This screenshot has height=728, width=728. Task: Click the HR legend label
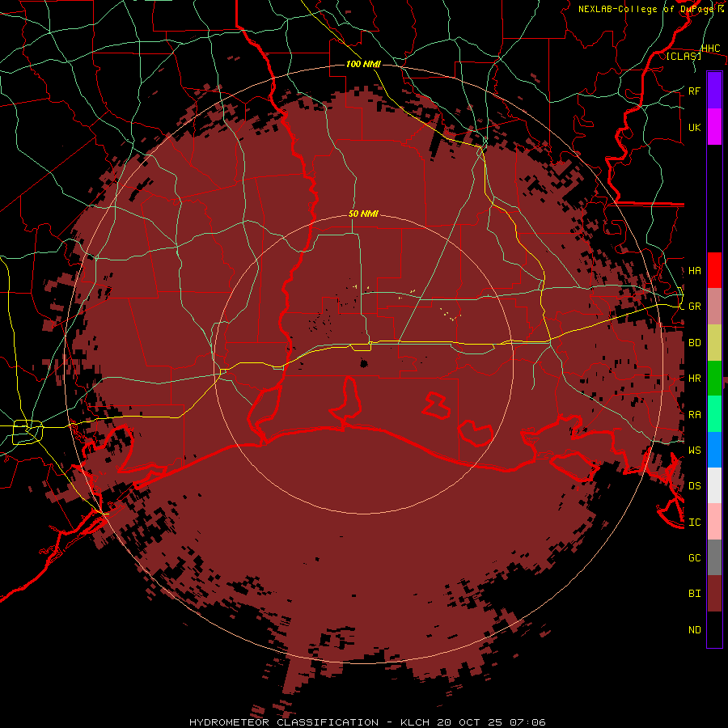(694, 379)
